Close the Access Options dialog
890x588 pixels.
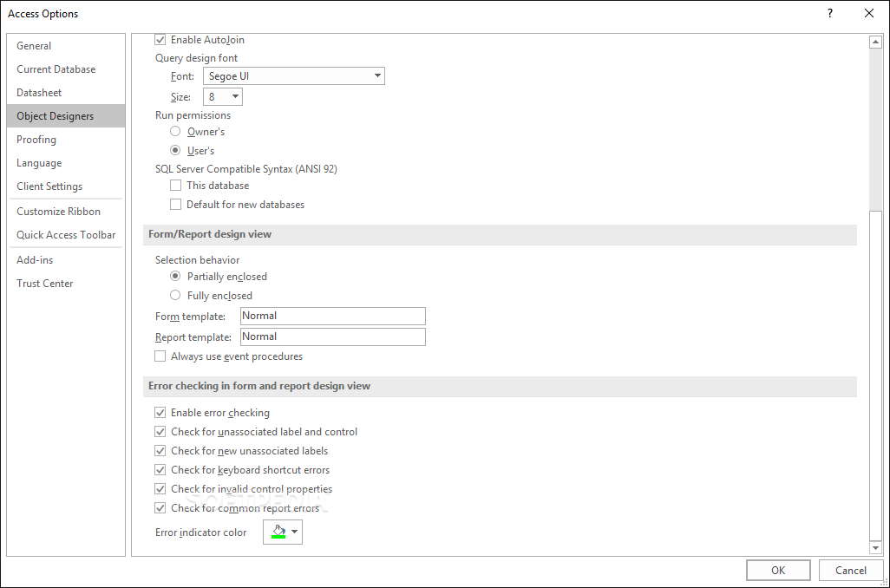click(869, 13)
